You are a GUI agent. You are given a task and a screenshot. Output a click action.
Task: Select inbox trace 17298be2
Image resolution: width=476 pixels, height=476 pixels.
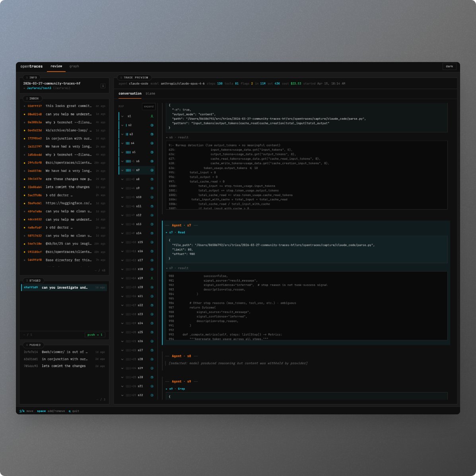tap(64, 139)
